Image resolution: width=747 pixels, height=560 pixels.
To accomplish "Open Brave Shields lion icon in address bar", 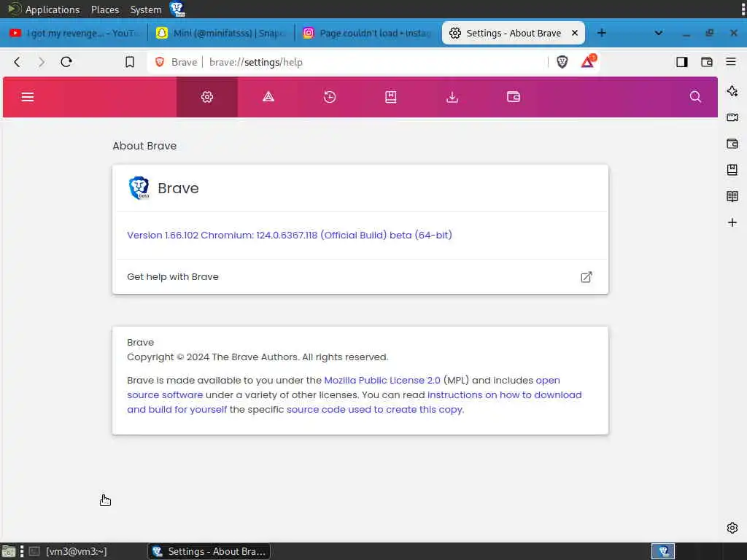I will 562,62.
